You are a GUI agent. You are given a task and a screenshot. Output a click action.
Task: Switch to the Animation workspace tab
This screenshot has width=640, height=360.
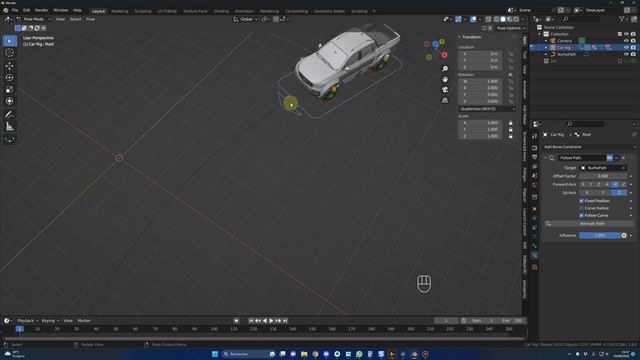244,11
